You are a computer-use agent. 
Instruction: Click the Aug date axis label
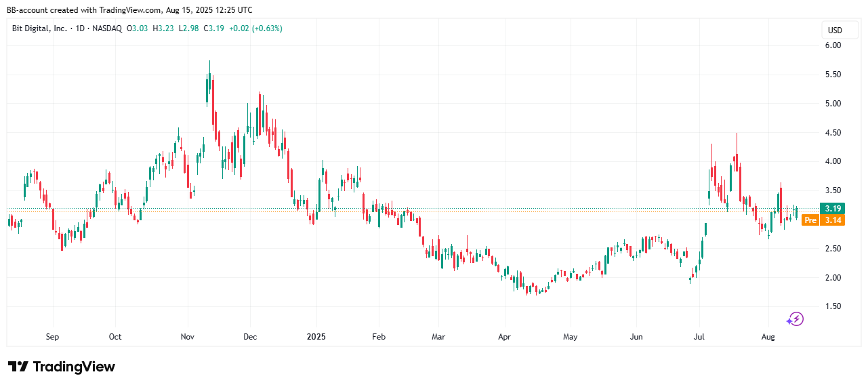point(768,337)
